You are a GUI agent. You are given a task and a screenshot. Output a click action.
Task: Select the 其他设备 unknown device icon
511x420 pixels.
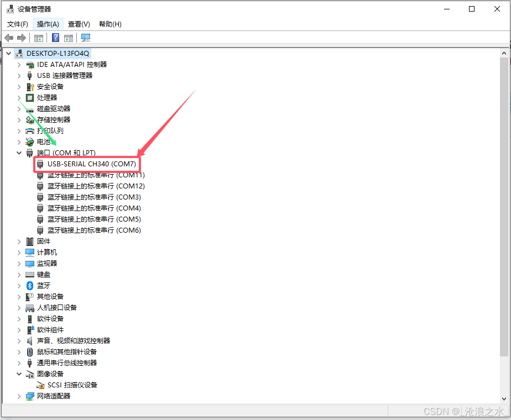(30, 297)
